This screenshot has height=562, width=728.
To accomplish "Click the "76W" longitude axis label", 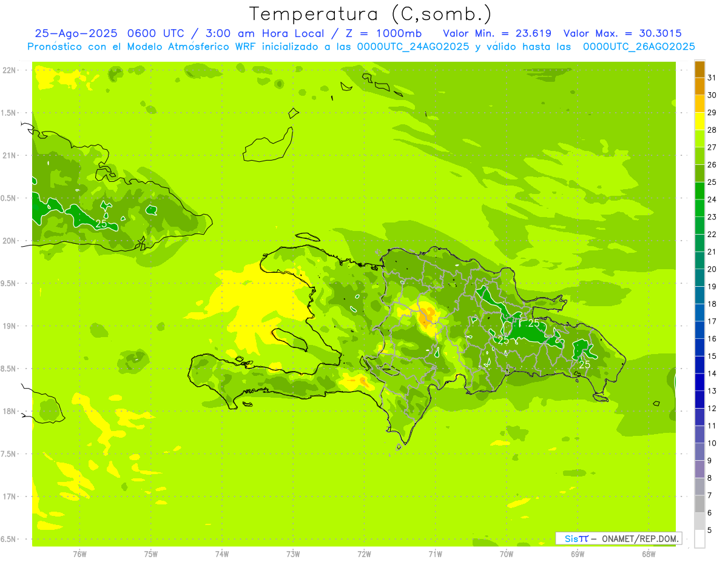I will (79, 554).
